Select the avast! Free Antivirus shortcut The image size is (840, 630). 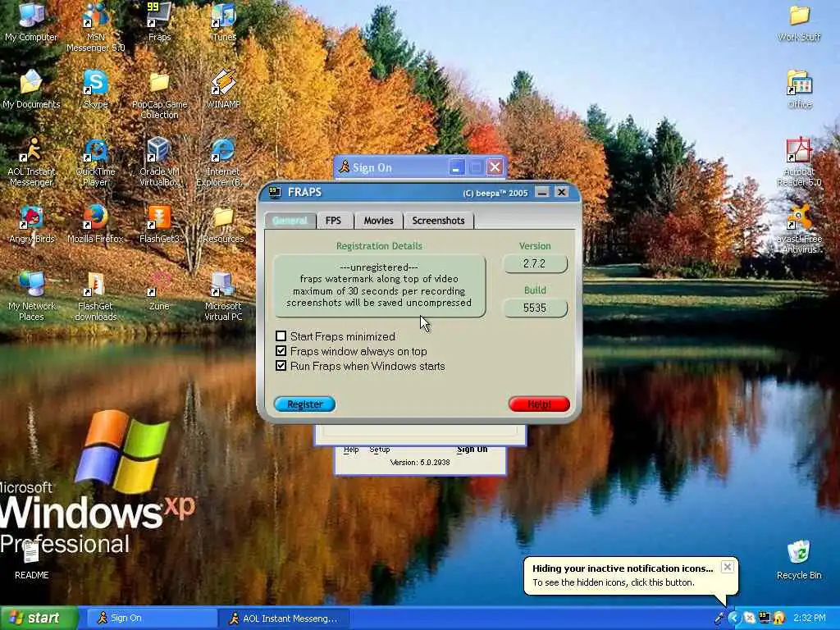click(799, 229)
